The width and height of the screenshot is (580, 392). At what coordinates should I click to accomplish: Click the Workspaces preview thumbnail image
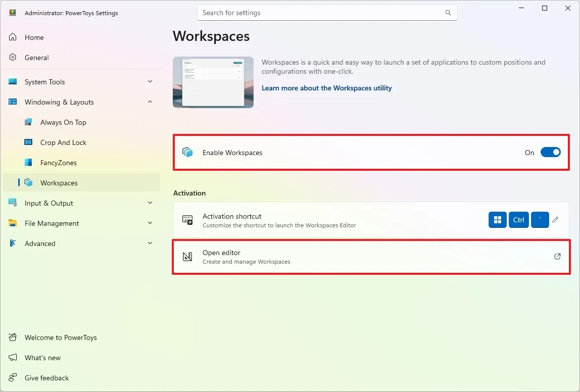coord(213,82)
